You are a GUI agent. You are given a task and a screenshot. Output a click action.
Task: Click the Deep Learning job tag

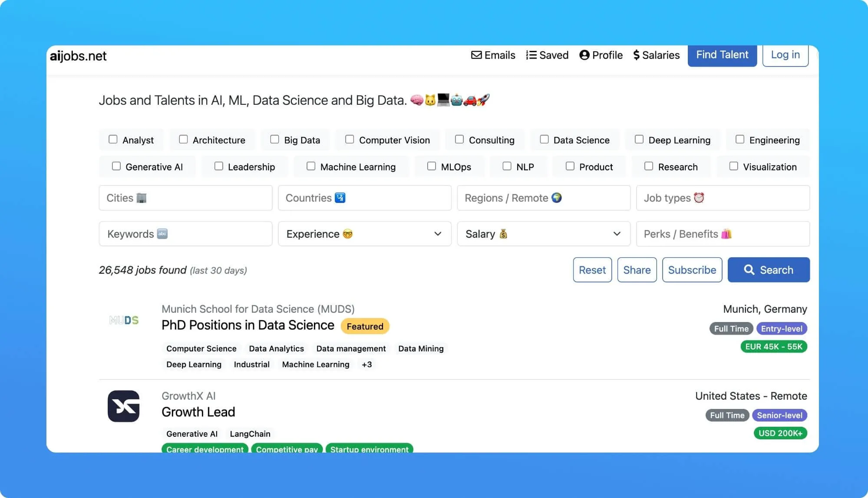194,364
